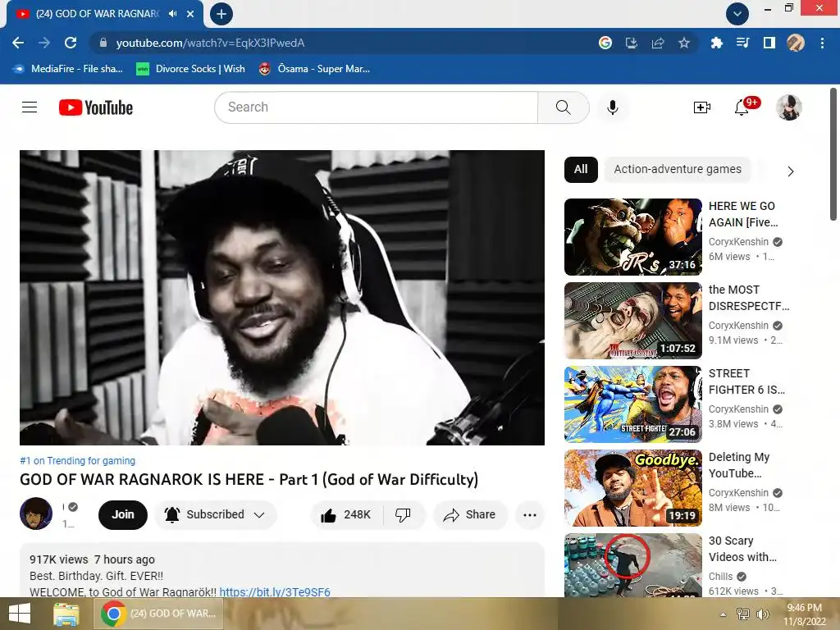Open the more actions ellipsis button
Image resolution: width=840 pixels, height=630 pixels.
coord(530,515)
